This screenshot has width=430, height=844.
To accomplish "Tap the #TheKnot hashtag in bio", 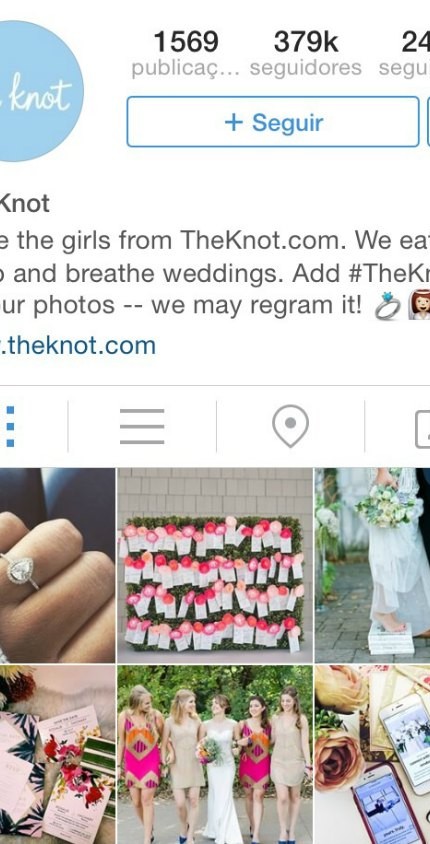I will [389, 273].
